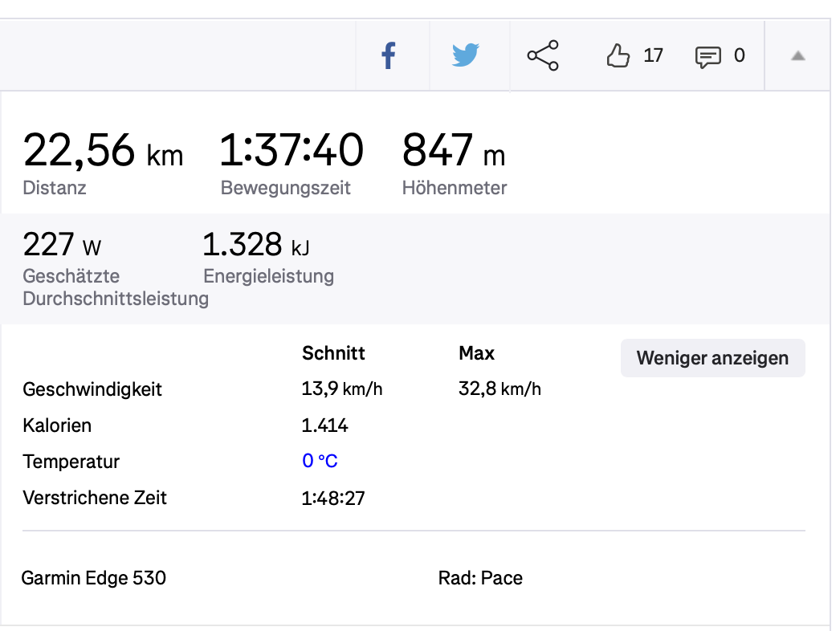The width and height of the screenshot is (840, 631).
Task: Open comments via the speech bubble icon
Action: [x=708, y=56]
